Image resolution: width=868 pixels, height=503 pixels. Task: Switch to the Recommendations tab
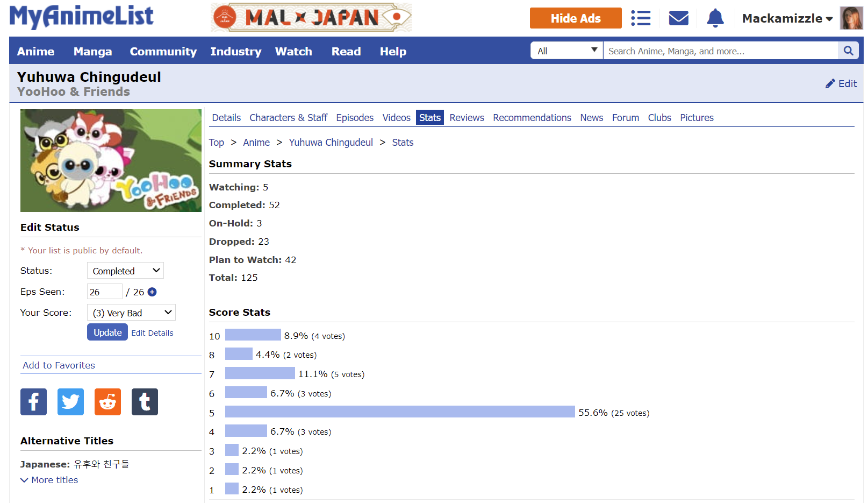(x=532, y=118)
